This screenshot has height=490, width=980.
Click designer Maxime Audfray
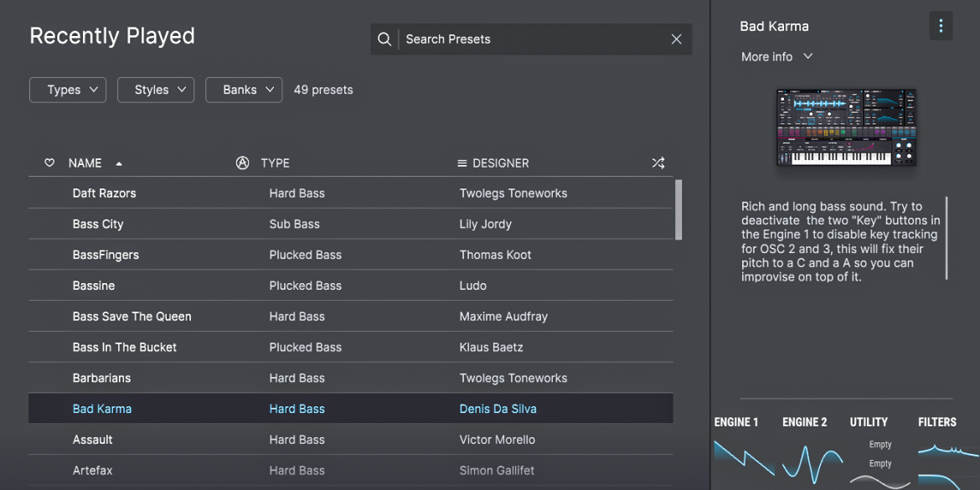point(503,317)
